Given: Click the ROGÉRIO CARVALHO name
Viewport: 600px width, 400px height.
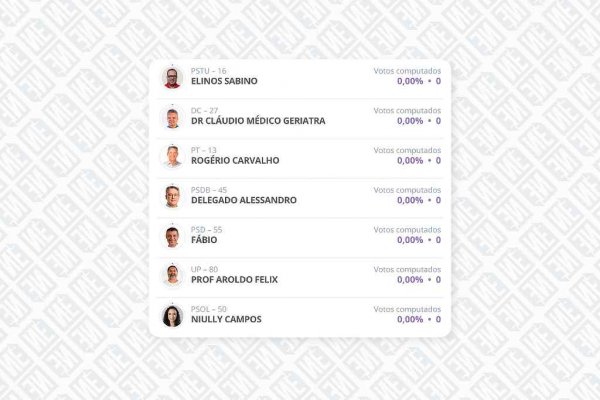Looking at the screenshot, I should (x=235, y=161).
